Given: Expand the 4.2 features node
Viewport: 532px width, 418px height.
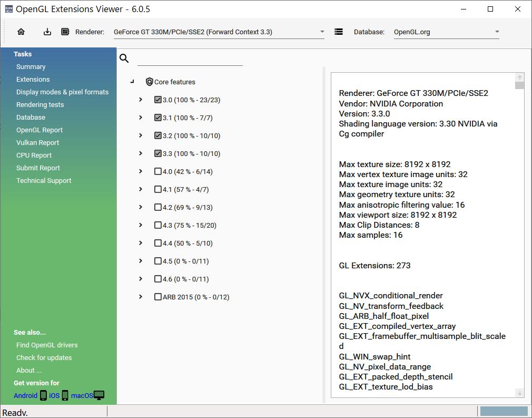Looking at the screenshot, I should 141,207.
